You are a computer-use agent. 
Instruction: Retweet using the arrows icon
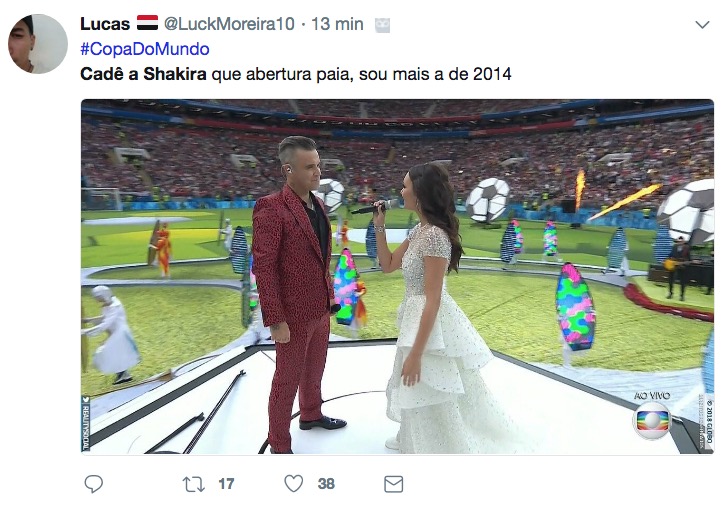click(x=194, y=484)
